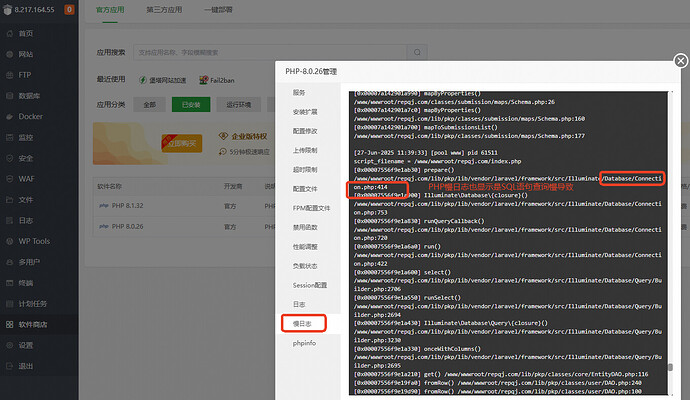Select phpinfo in the PHP management menu
This screenshot has height=400, width=690.
point(304,343)
